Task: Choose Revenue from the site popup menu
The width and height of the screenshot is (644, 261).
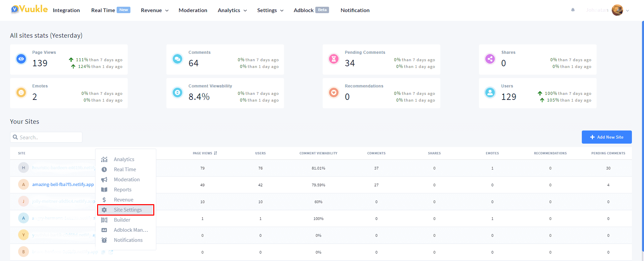Action: point(124,200)
